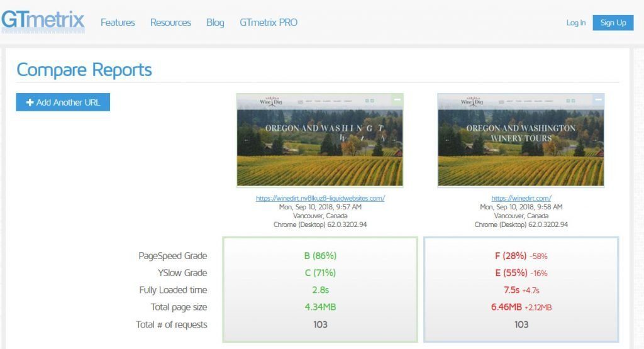Click the Log In link

[x=576, y=23]
